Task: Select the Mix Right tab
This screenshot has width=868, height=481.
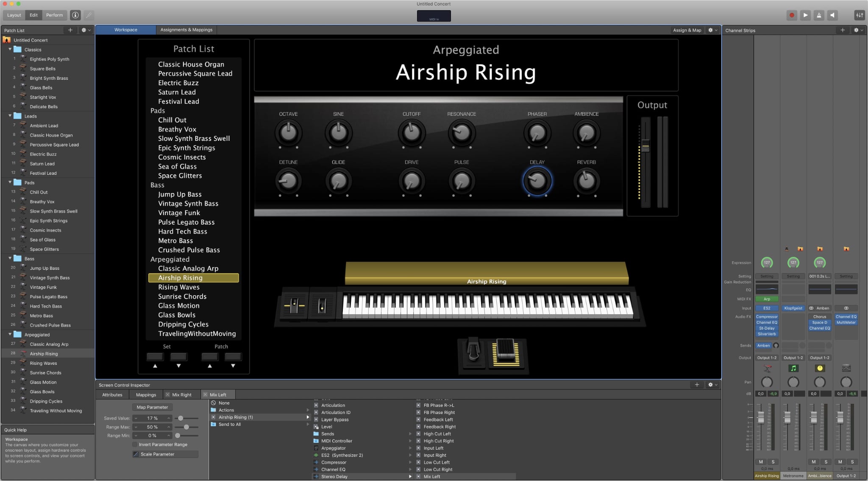Action: [181, 394]
